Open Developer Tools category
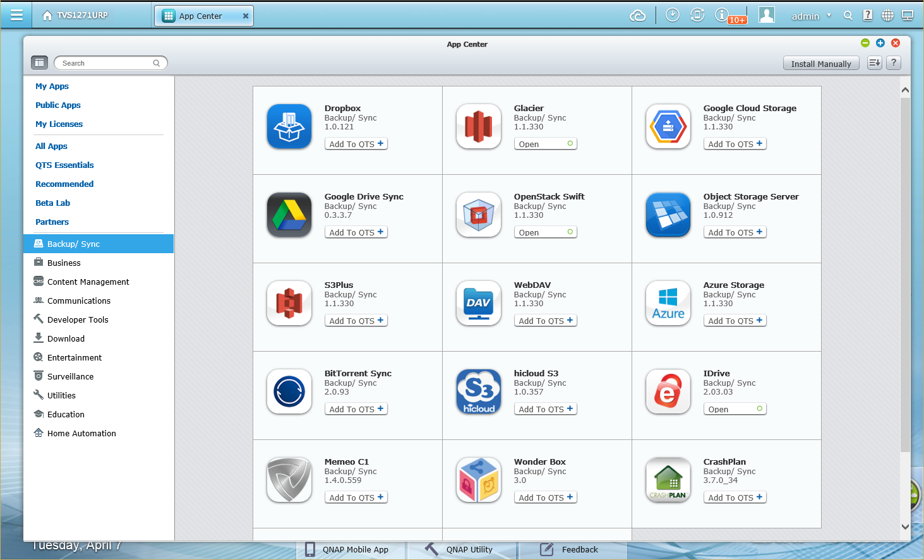The width and height of the screenshot is (924, 560). [x=99, y=319]
